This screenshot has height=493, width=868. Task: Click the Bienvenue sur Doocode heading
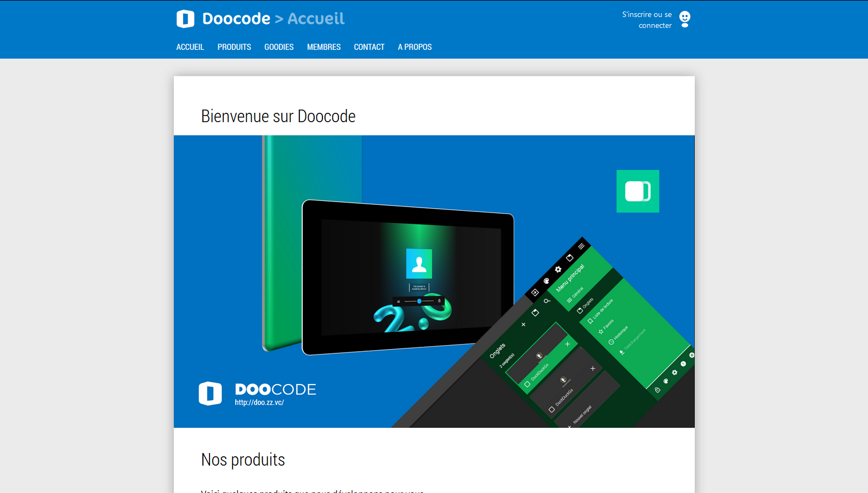pyautogui.click(x=278, y=116)
